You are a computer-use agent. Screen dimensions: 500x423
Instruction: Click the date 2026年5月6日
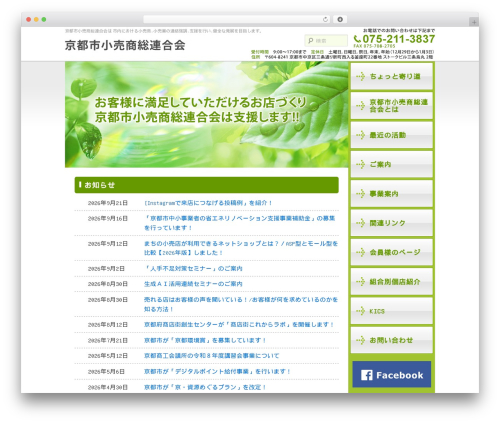(106, 371)
